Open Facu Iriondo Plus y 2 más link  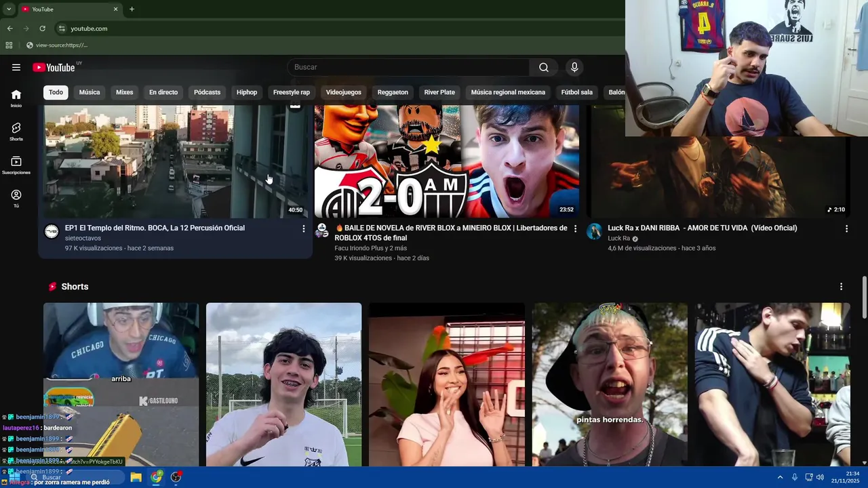click(x=370, y=248)
